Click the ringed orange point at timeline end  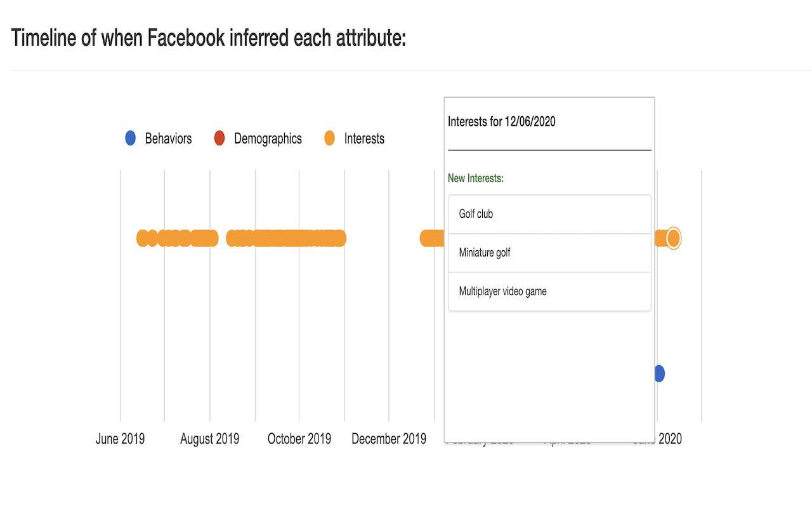pyautogui.click(x=674, y=238)
